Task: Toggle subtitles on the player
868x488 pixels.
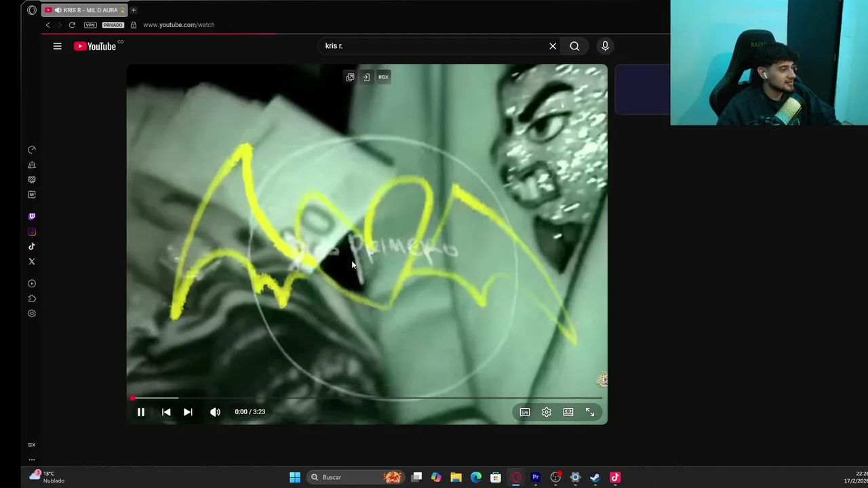Action: (525, 412)
